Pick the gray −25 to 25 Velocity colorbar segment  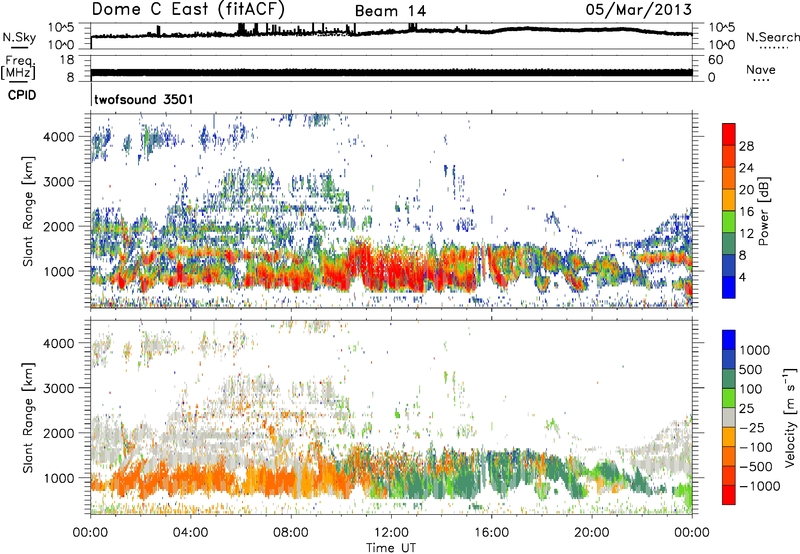(x=729, y=417)
